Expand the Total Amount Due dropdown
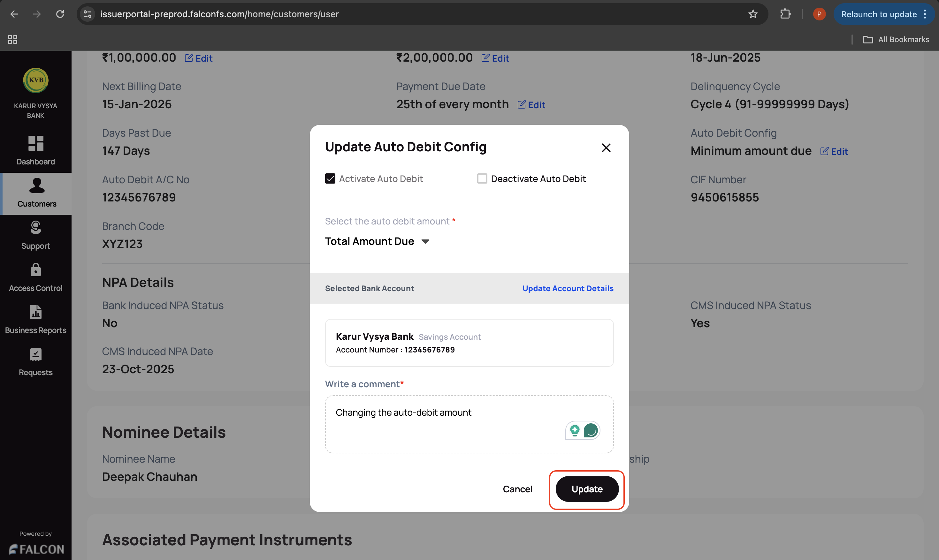Screen dimensions: 939x560 pos(378,241)
